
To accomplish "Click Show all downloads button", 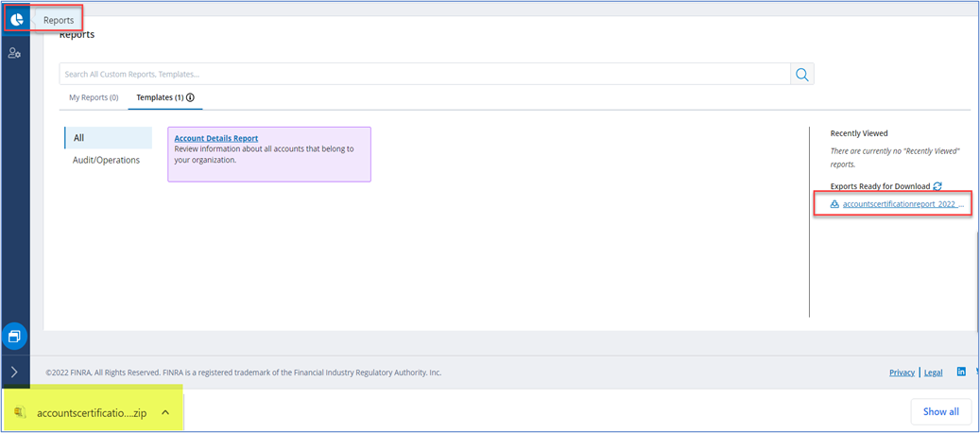I will [939, 411].
